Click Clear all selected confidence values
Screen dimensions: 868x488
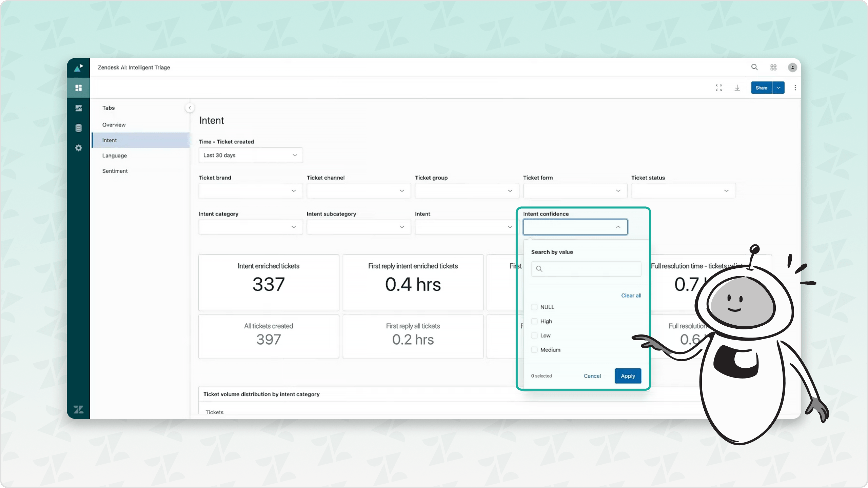[x=631, y=295]
